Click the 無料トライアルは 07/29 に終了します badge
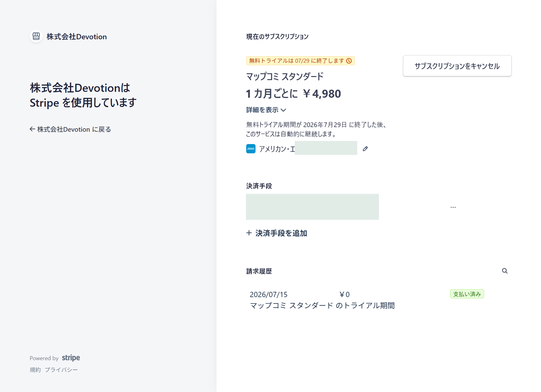 click(x=300, y=61)
